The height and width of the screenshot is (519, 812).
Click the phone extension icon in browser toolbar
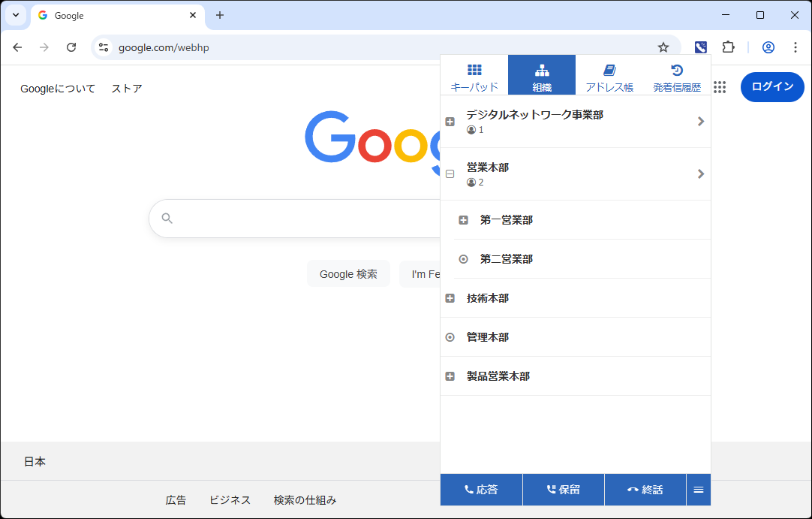coord(700,47)
